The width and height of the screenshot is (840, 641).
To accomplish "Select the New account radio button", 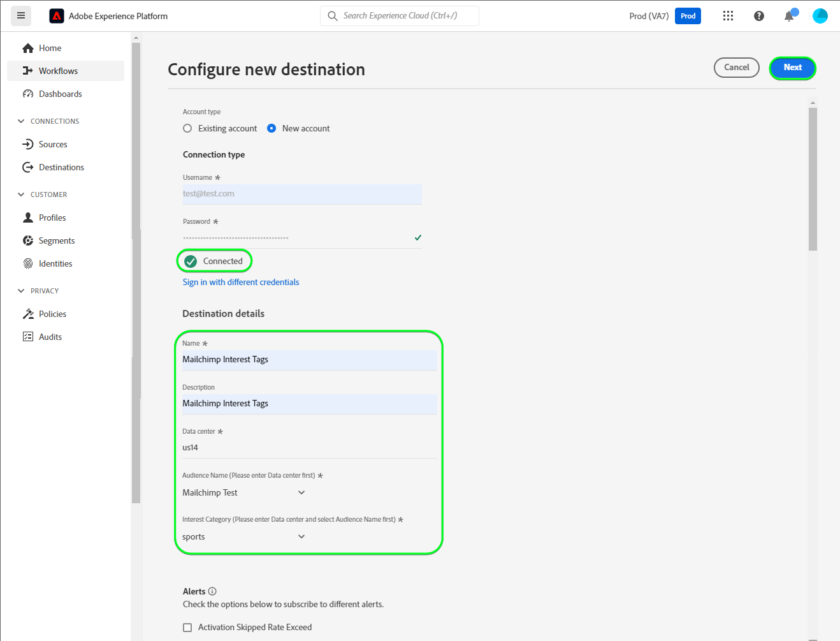I will (x=272, y=128).
